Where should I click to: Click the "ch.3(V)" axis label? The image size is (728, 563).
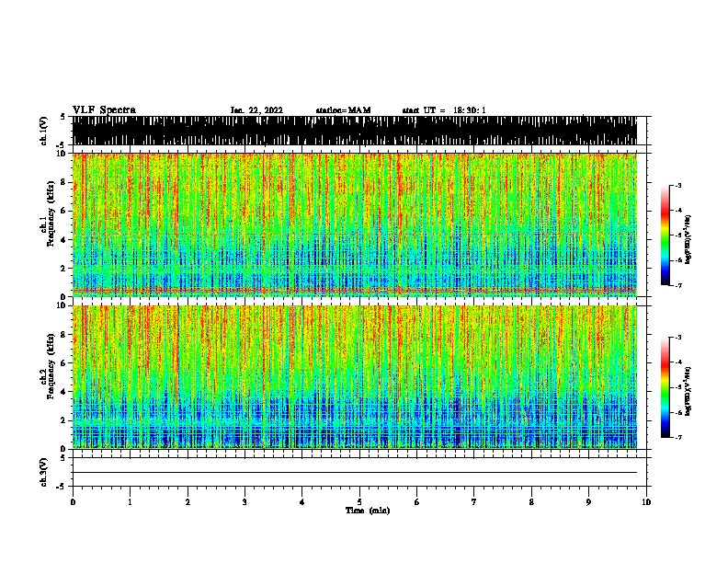43,472
